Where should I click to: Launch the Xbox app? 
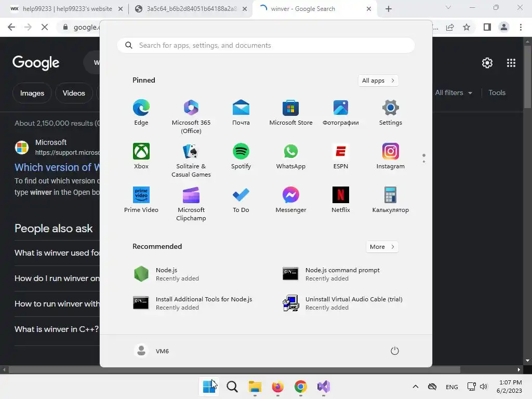click(x=141, y=156)
